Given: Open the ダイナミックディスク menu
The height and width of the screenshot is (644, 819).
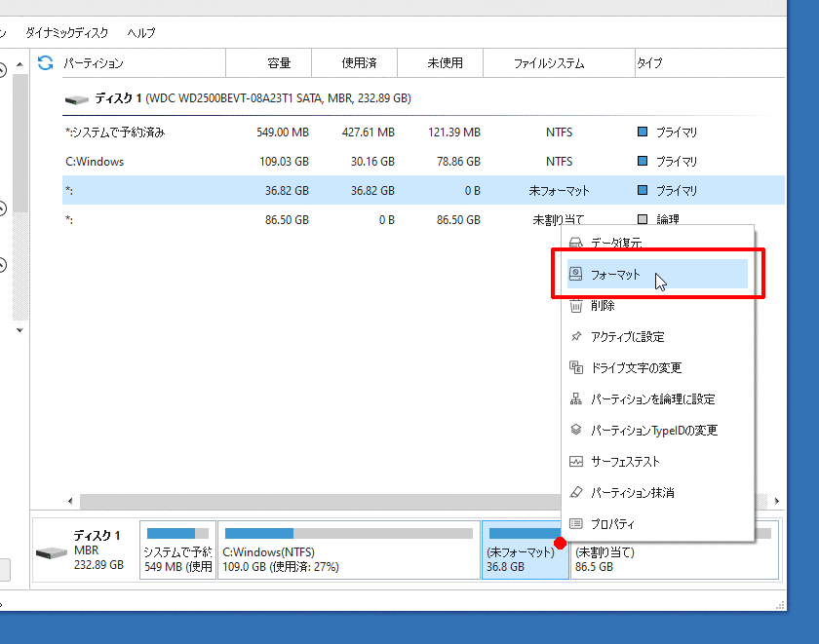Looking at the screenshot, I should [x=67, y=32].
